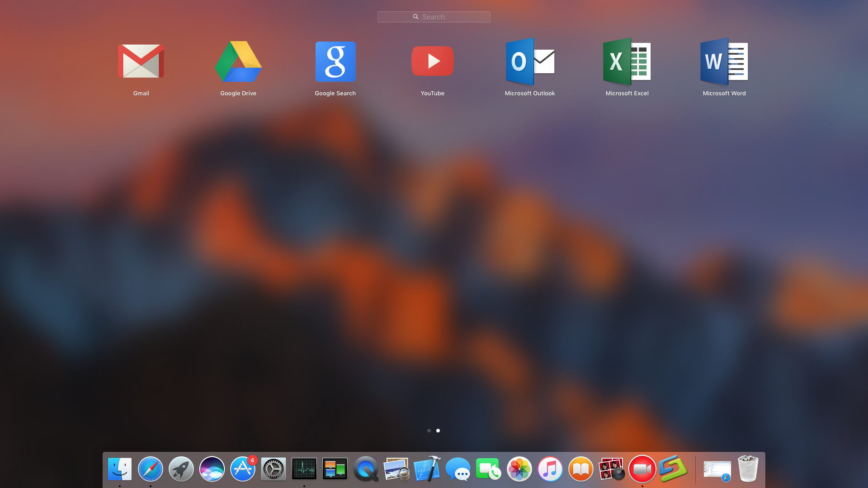
Task: Open Microsoft Excel
Action: pyautogui.click(x=627, y=61)
